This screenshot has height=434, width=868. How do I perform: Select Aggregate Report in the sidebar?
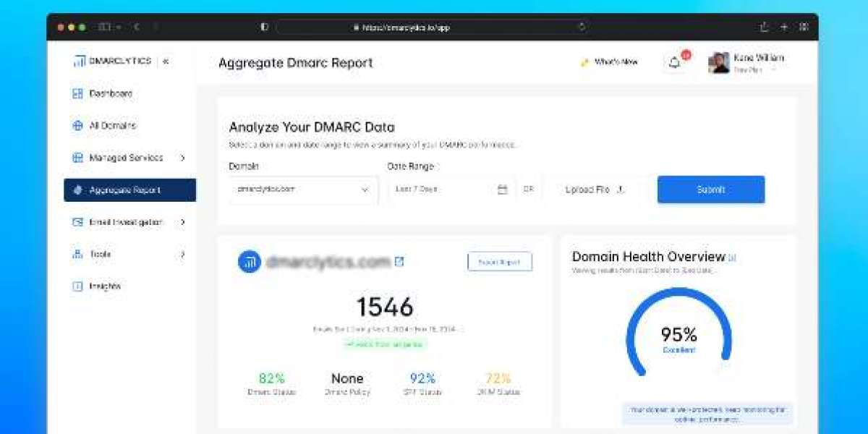[129, 190]
